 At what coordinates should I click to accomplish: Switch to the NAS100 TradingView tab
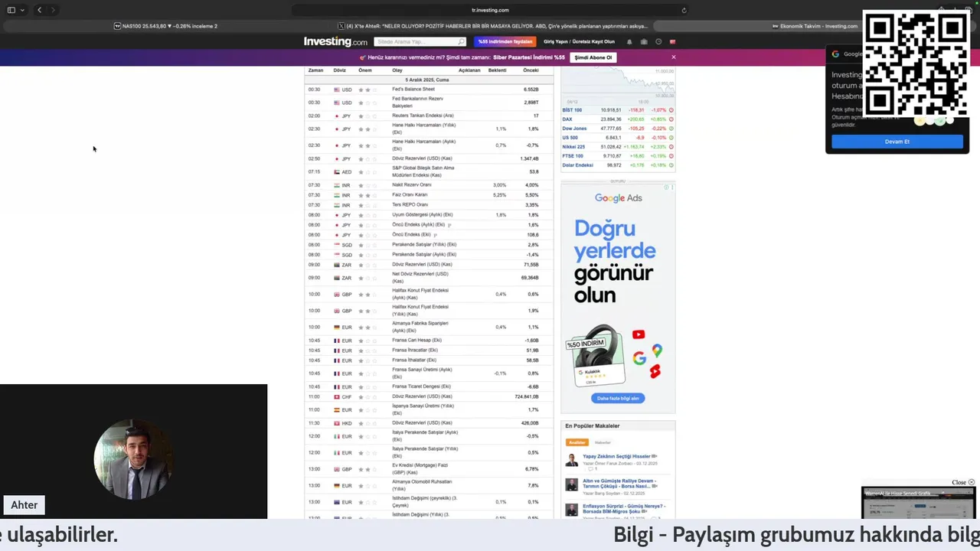(x=165, y=26)
